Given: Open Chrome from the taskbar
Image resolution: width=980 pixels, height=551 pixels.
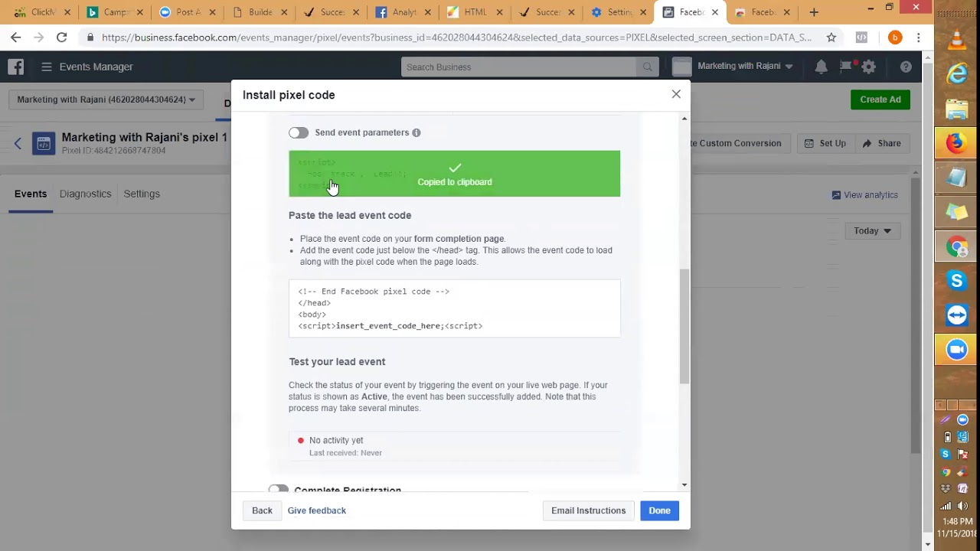Looking at the screenshot, I should point(956,246).
